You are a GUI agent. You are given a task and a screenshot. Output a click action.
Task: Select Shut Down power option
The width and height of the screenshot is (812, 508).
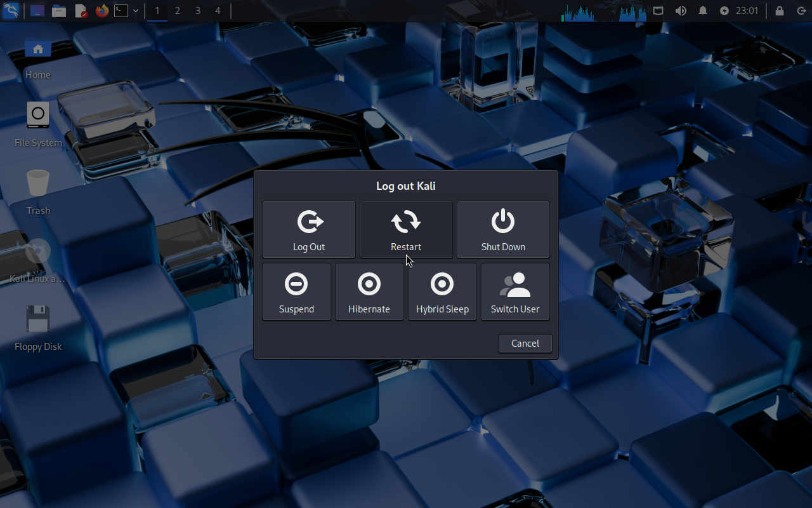[503, 230]
